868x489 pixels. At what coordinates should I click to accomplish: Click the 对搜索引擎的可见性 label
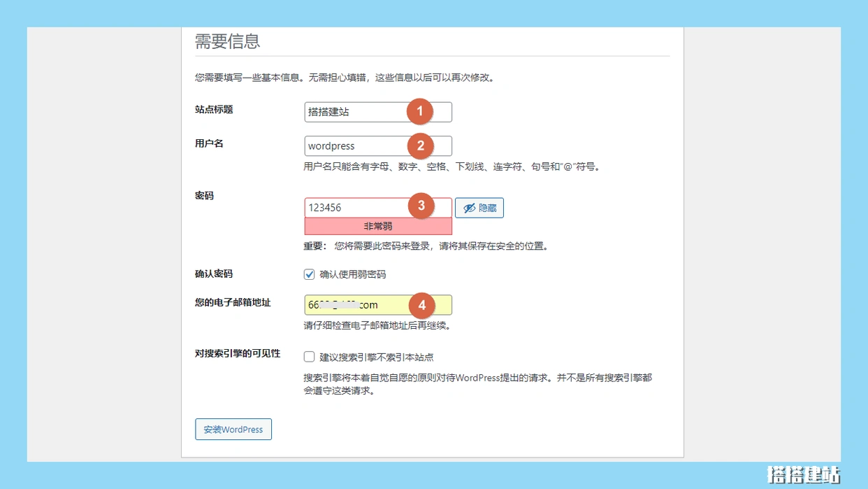[x=238, y=354]
